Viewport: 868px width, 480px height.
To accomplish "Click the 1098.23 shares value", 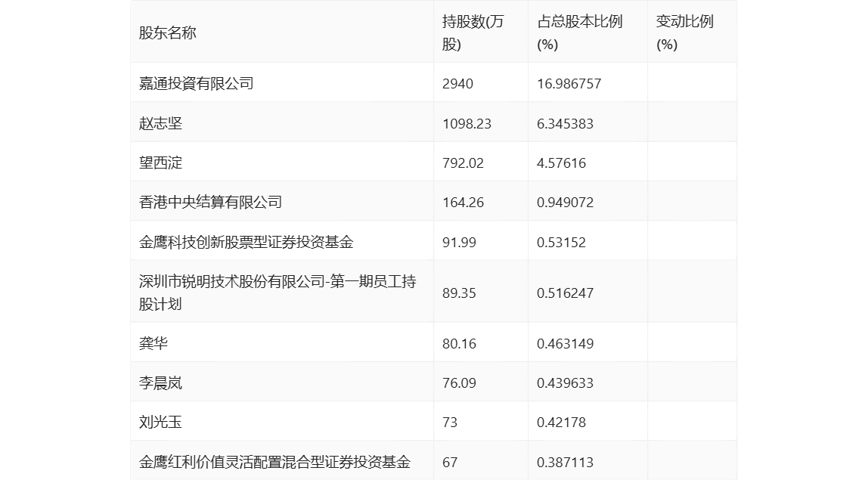I will pos(467,123).
